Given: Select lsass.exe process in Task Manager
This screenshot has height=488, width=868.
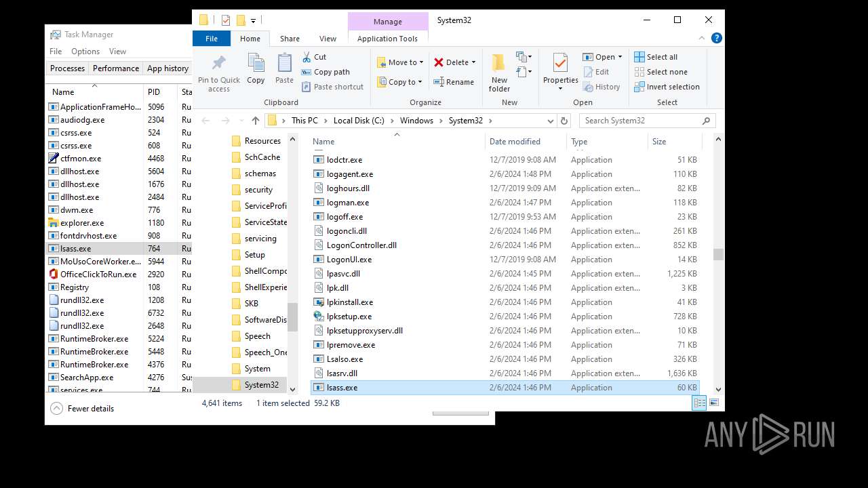Looking at the screenshot, I should 119,249.
